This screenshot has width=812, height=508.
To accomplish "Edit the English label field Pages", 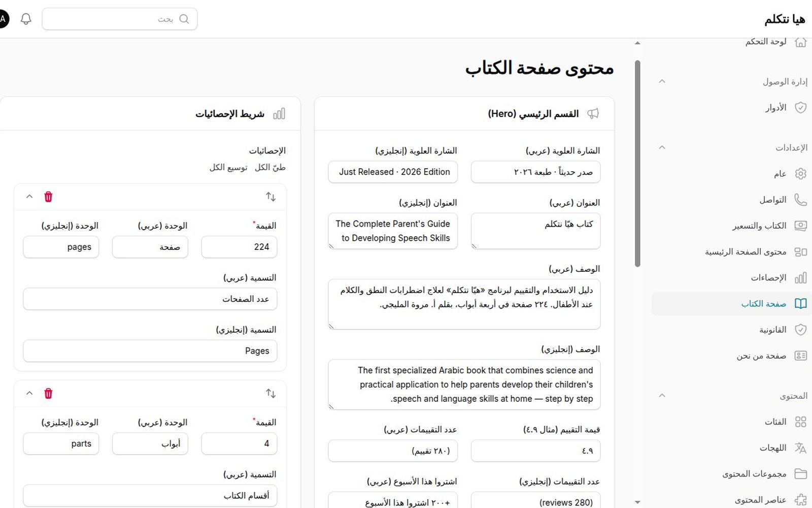I will point(150,351).
